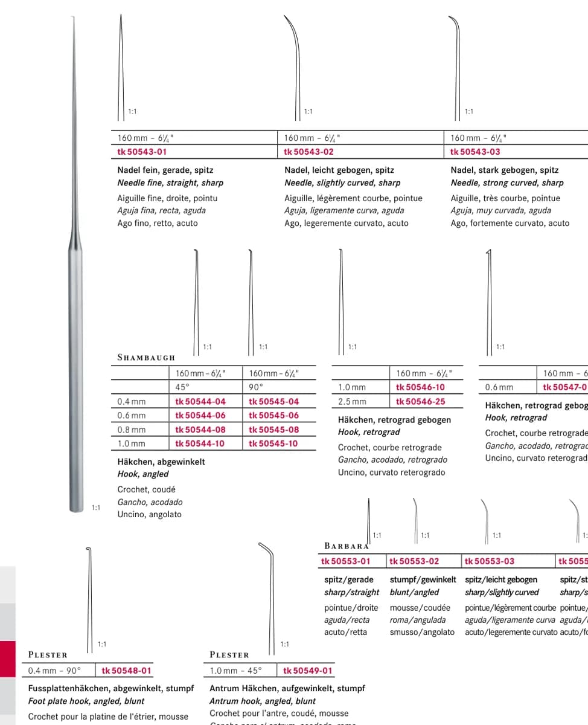Click the Plester heading above tk 50548-01
Image resolution: width=588 pixels, height=725 pixels.
coord(48,655)
